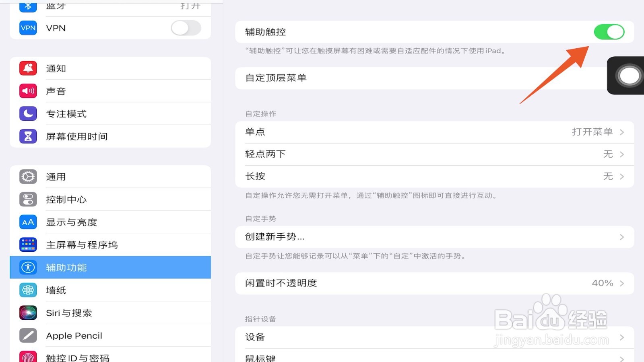Tap the 屏幕使用时间 hourglass icon

click(28, 136)
